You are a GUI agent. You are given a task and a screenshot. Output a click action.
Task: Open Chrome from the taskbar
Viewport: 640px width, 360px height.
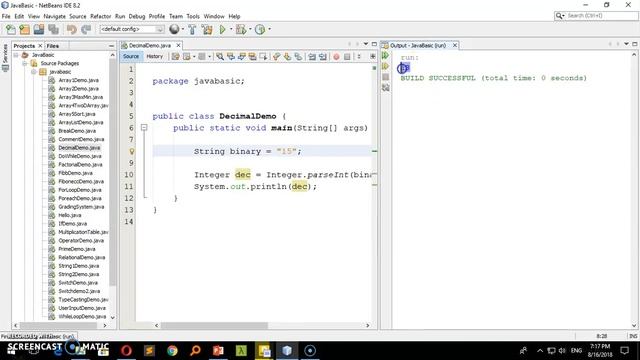[172, 351]
